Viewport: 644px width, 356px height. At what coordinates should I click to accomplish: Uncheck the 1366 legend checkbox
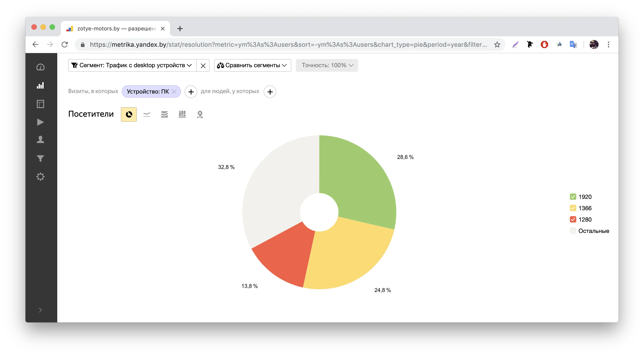[x=573, y=208]
